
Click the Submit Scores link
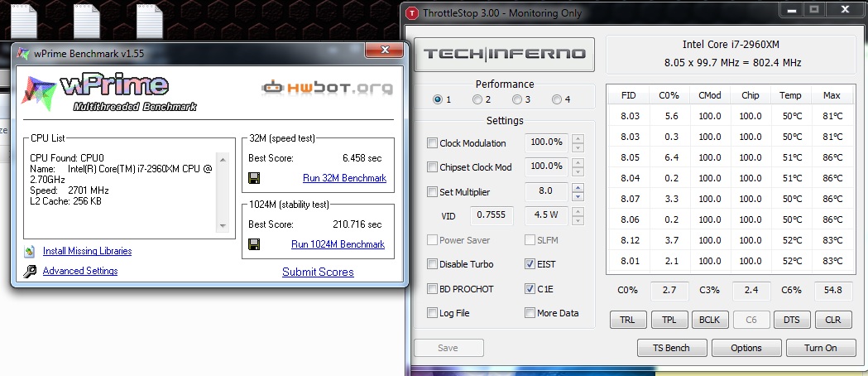pyautogui.click(x=318, y=272)
